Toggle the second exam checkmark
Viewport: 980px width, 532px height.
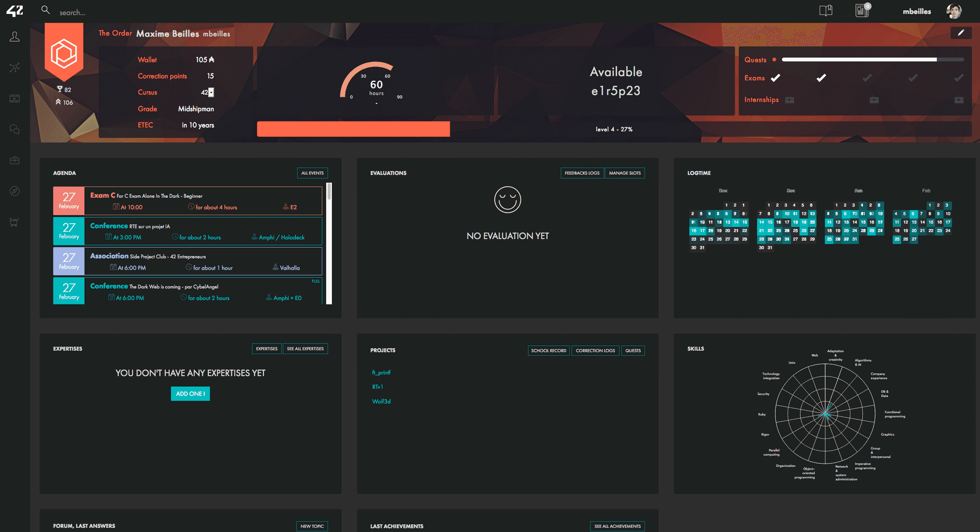[821, 78]
